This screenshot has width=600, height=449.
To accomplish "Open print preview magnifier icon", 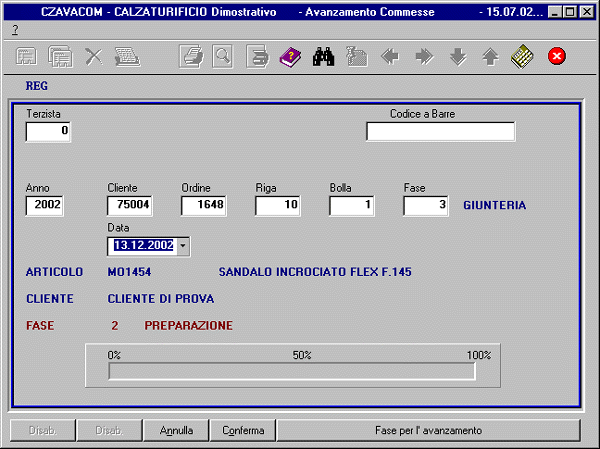I will click(222, 57).
